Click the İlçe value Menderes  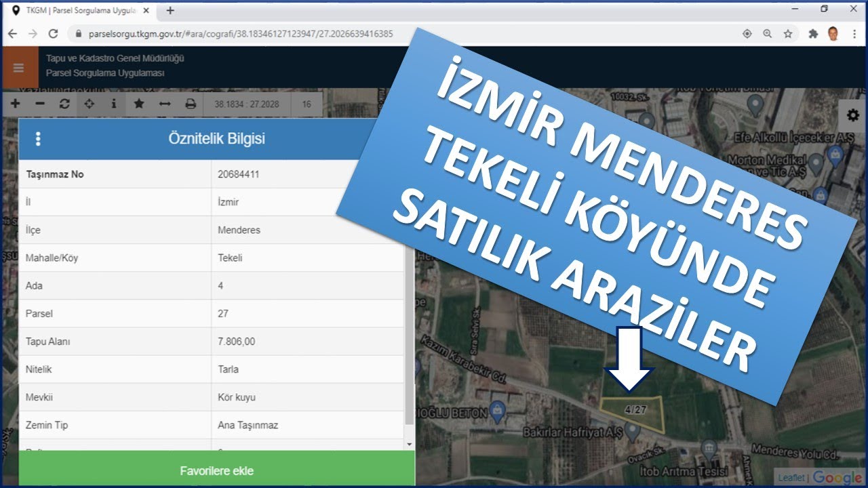(x=239, y=230)
